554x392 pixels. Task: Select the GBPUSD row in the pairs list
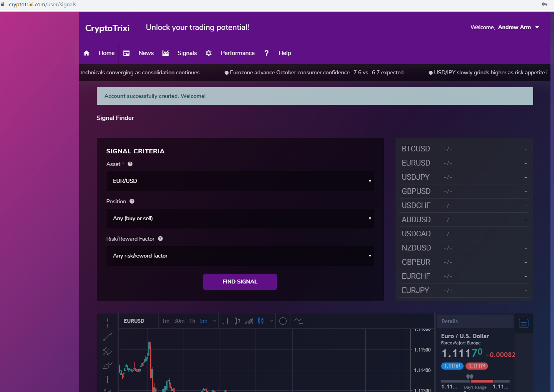click(464, 191)
